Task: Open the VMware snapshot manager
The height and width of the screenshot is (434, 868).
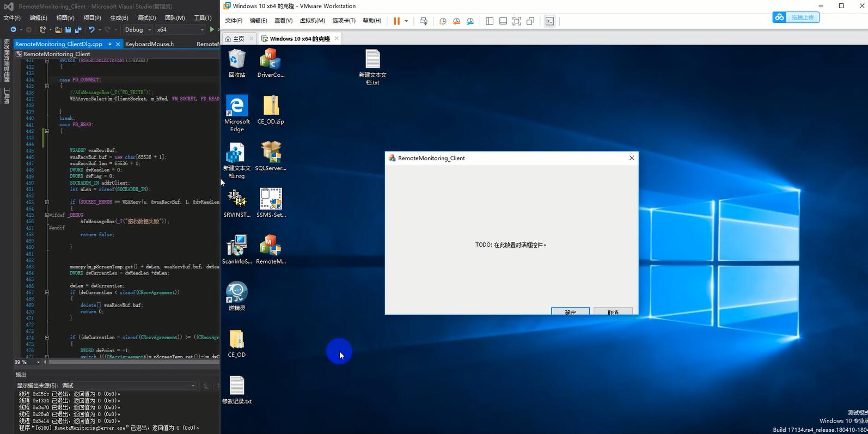Action: coord(470,21)
